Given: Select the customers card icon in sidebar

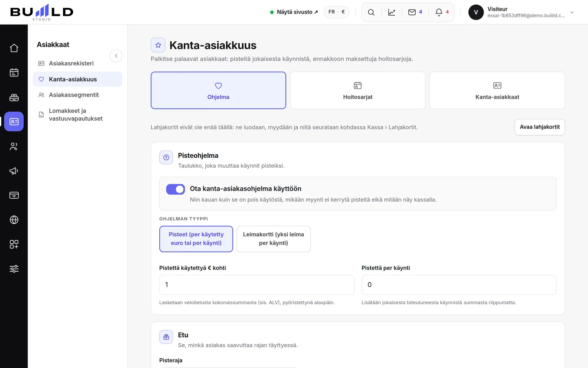Looking at the screenshot, I should click(x=14, y=121).
